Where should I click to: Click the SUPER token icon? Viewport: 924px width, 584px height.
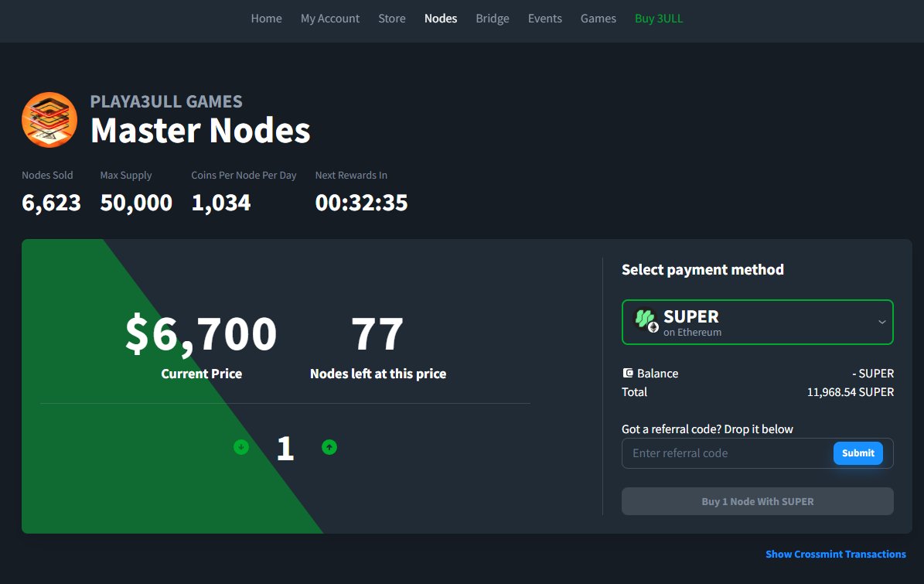[x=646, y=321]
